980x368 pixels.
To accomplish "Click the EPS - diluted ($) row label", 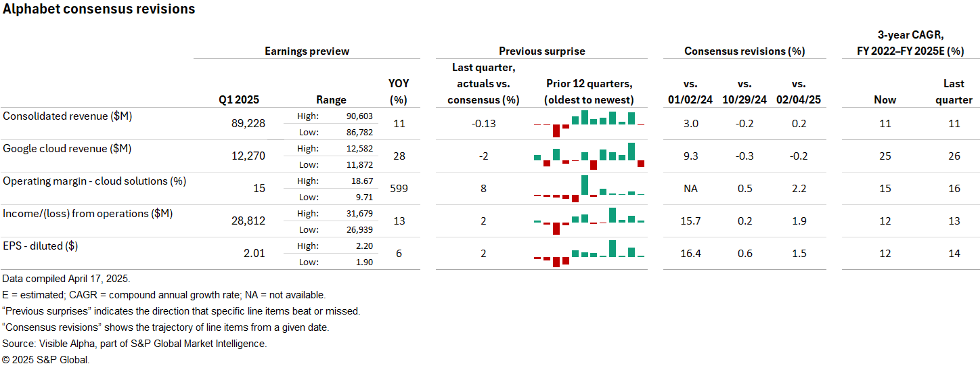I will point(41,246).
